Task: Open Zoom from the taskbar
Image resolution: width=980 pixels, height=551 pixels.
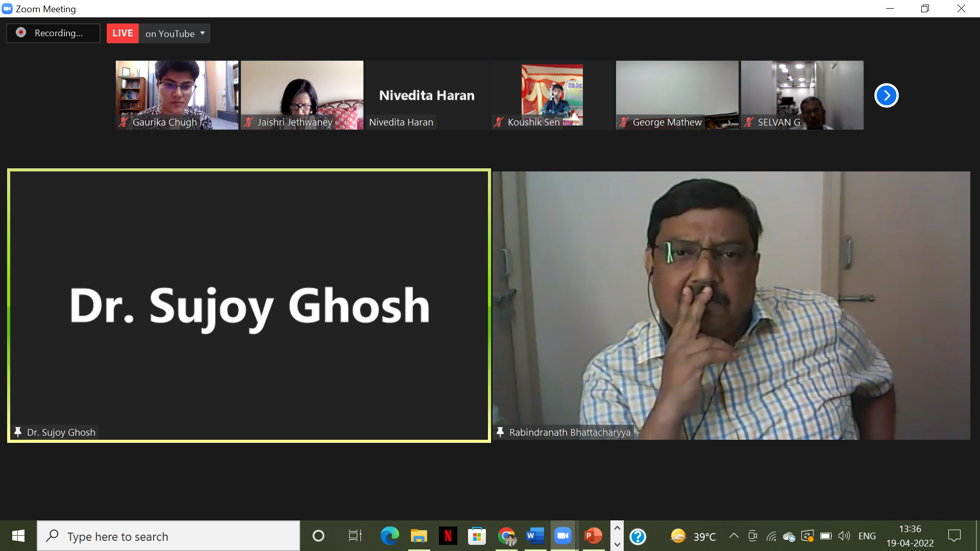Action: pyautogui.click(x=563, y=536)
